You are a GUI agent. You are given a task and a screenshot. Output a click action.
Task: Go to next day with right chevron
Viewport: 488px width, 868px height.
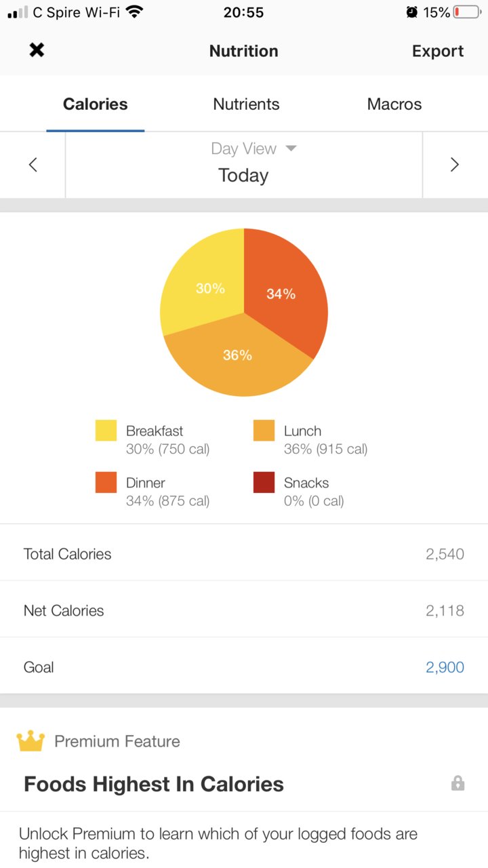pyautogui.click(x=455, y=165)
